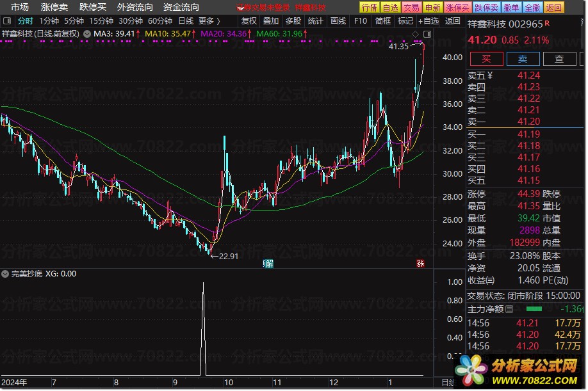
Task: Click 买五 price 41.15
Action: [528, 180]
